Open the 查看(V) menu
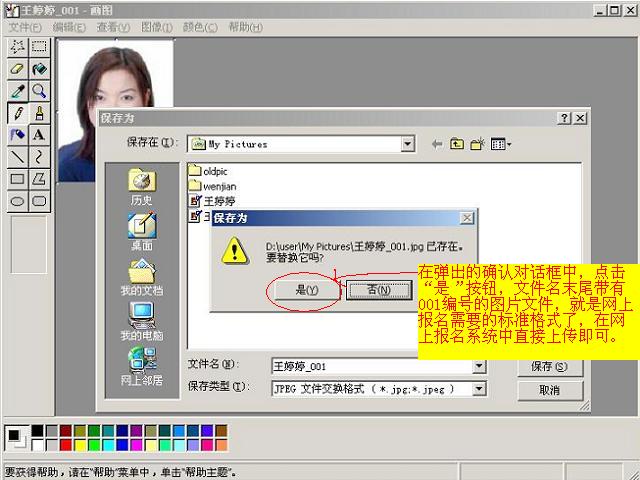Image resolution: width=640 pixels, height=480 pixels. 113,28
